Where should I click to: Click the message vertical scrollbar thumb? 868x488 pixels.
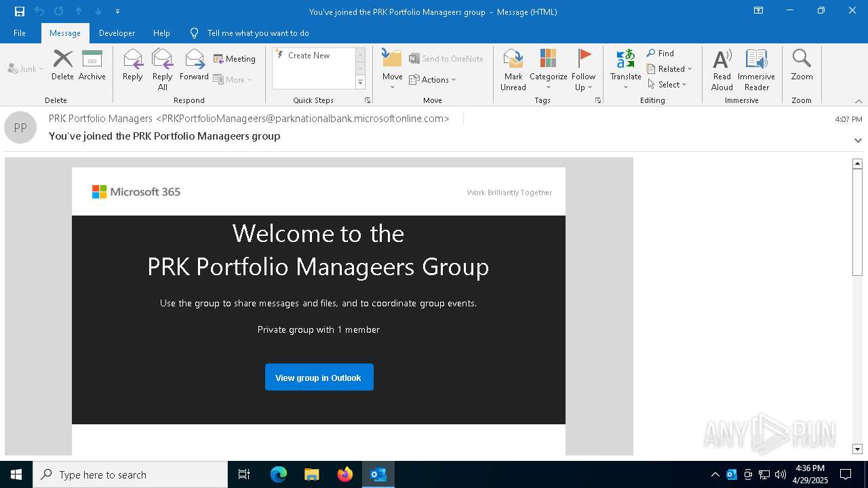857,222
